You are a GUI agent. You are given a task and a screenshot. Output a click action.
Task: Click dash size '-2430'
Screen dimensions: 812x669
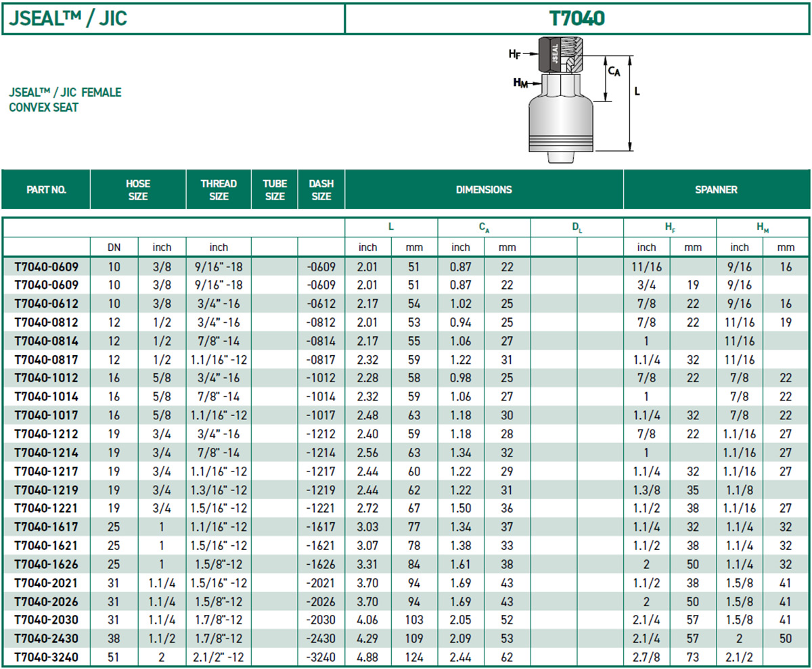tap(321, 639)
